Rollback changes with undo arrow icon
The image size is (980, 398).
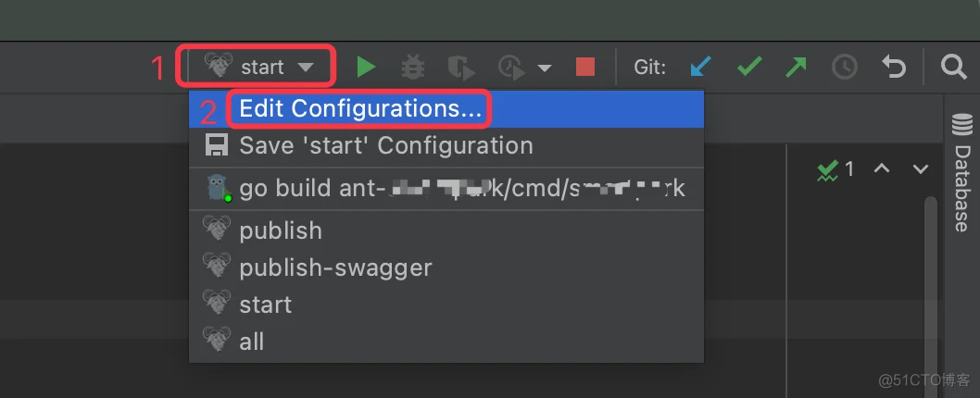coord(894,67)
